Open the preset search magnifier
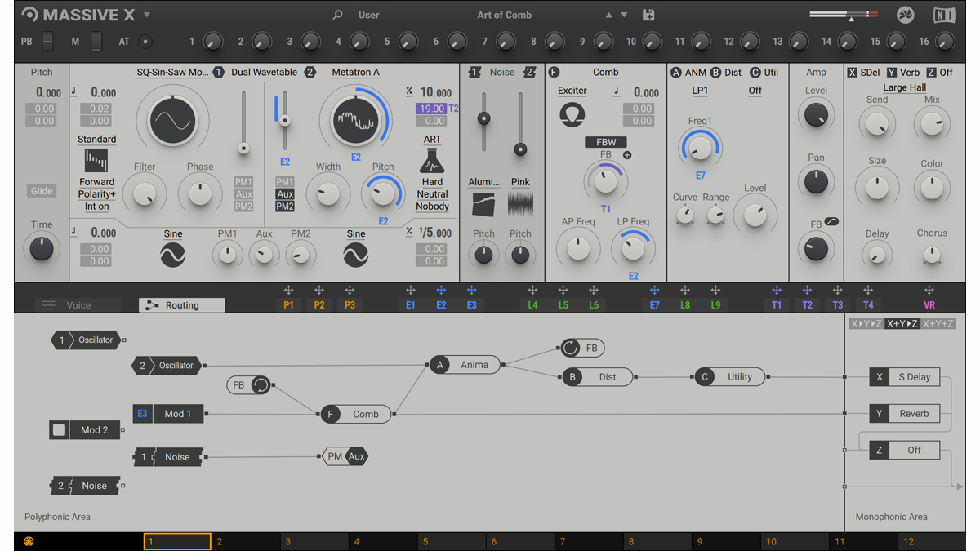Image resolution: width=980 pixels, height=551 pixels. point(337,15)
